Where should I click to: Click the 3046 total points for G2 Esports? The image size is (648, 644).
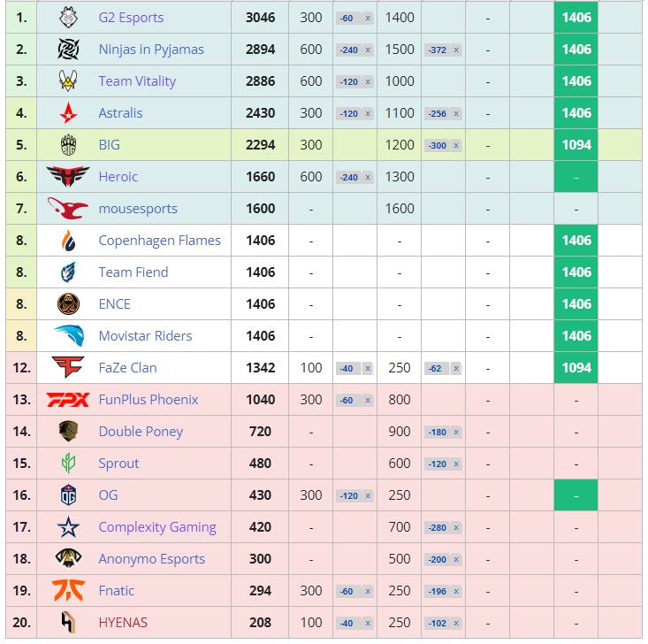pos(260,18)
